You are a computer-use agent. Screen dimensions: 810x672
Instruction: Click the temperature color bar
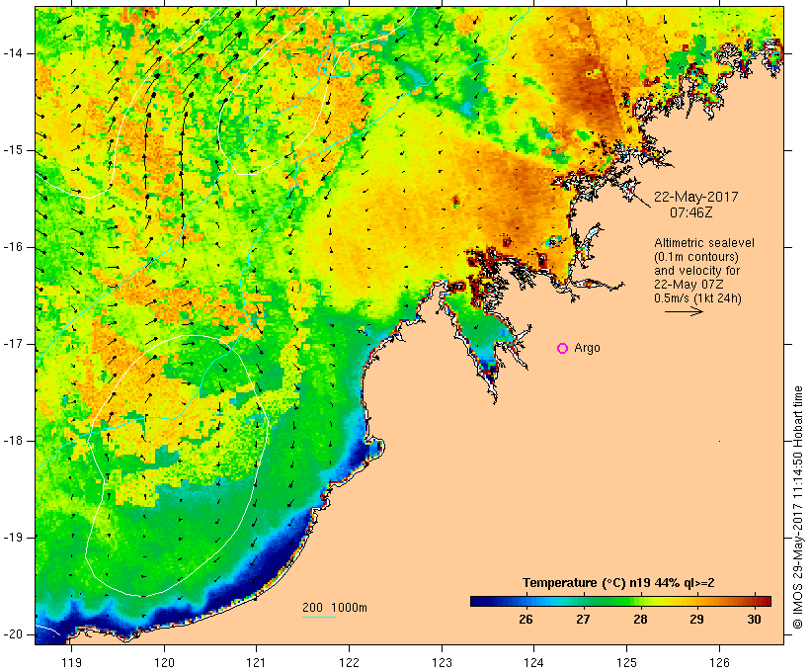[x=620, y=601]
